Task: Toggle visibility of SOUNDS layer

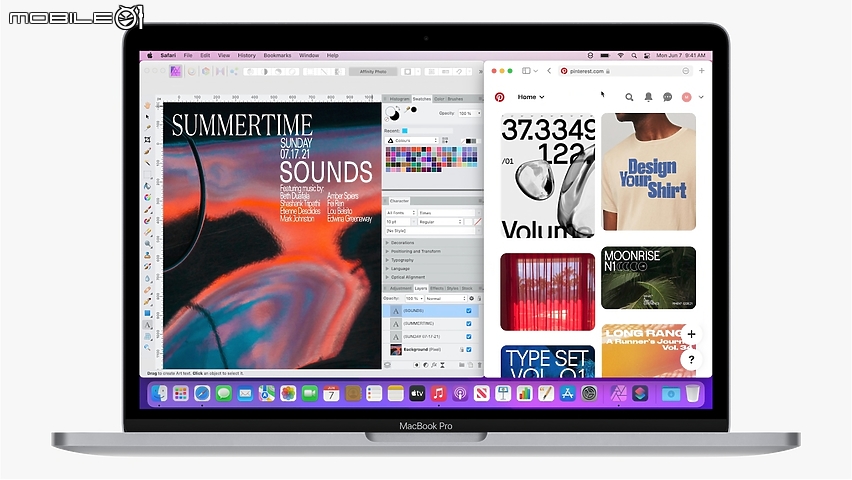Action: [x=468, y=311]
